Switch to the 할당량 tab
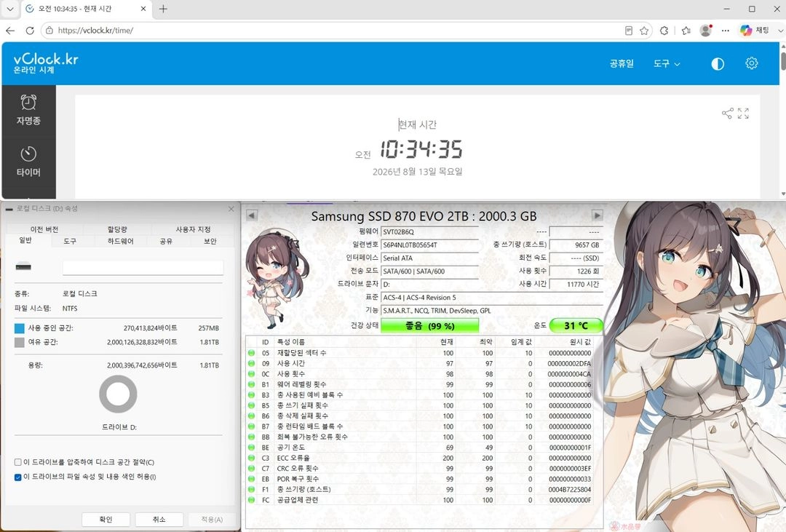786x532 pixels. tap(117, 229)
